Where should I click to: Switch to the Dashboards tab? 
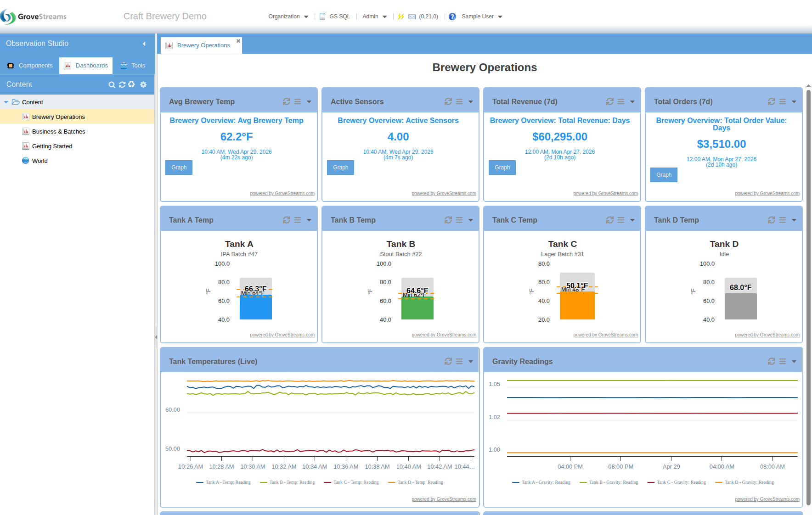tap(86, 66)
